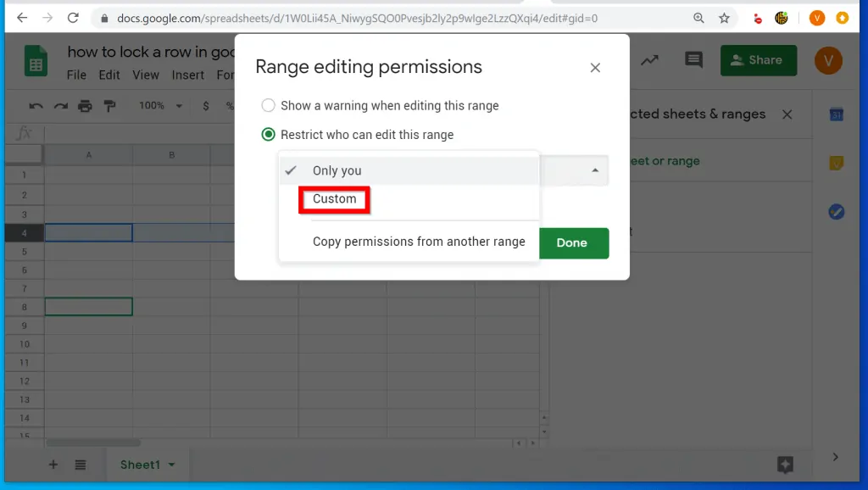This screenshot has width=868, height=490.
Task: Open the Explore panel
Action: tap(649, 60)
